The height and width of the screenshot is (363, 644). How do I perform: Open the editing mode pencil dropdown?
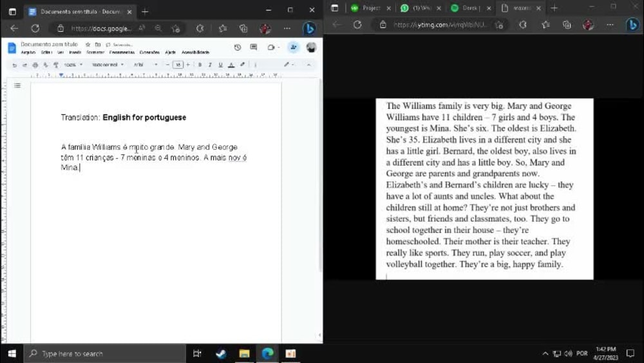(289, 64)
